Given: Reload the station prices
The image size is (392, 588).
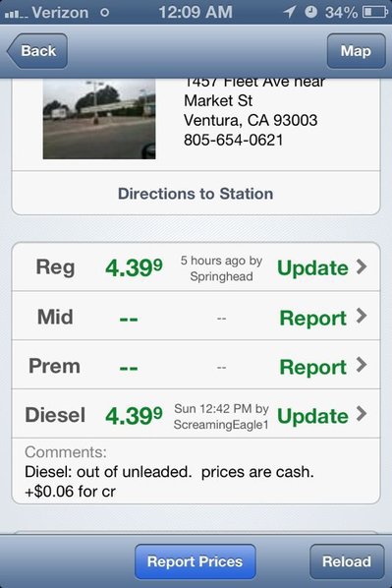Looking at the screenshot, I should 347,561.
